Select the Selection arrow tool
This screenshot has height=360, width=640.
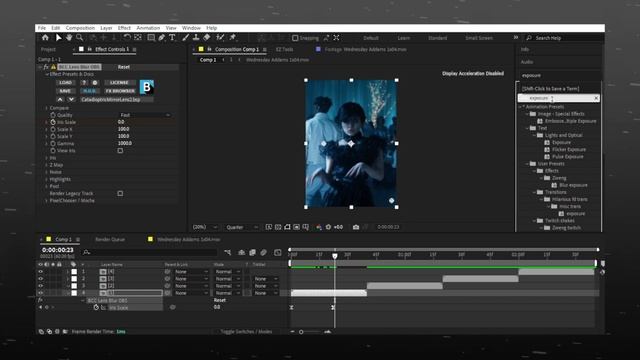58,38
